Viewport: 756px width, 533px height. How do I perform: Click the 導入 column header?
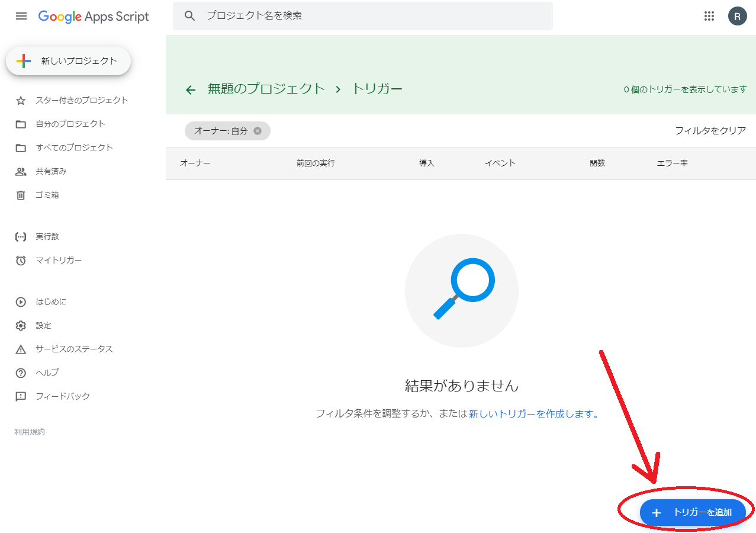[x=427, y=163]
